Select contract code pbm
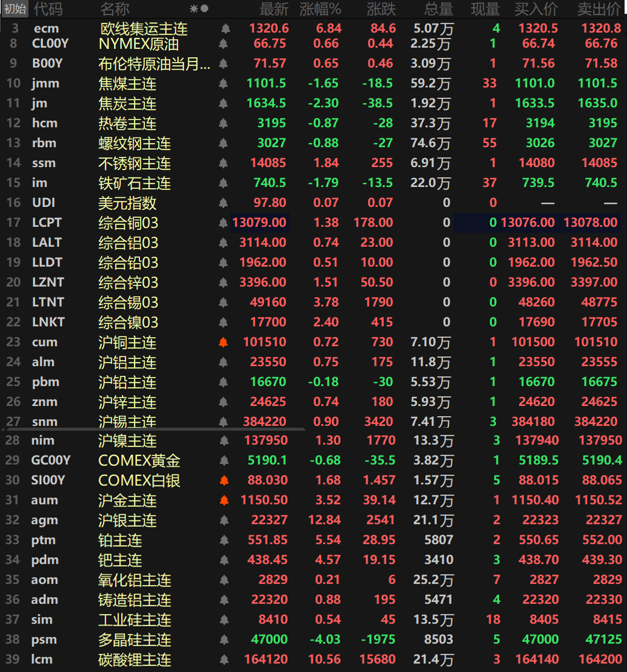The image size is (627, 672). point(45,382)
